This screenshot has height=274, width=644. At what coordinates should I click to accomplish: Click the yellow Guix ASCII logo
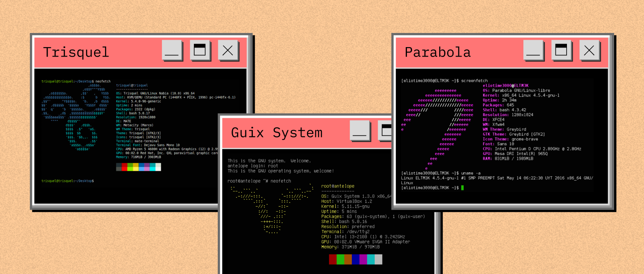coord(272,209)
